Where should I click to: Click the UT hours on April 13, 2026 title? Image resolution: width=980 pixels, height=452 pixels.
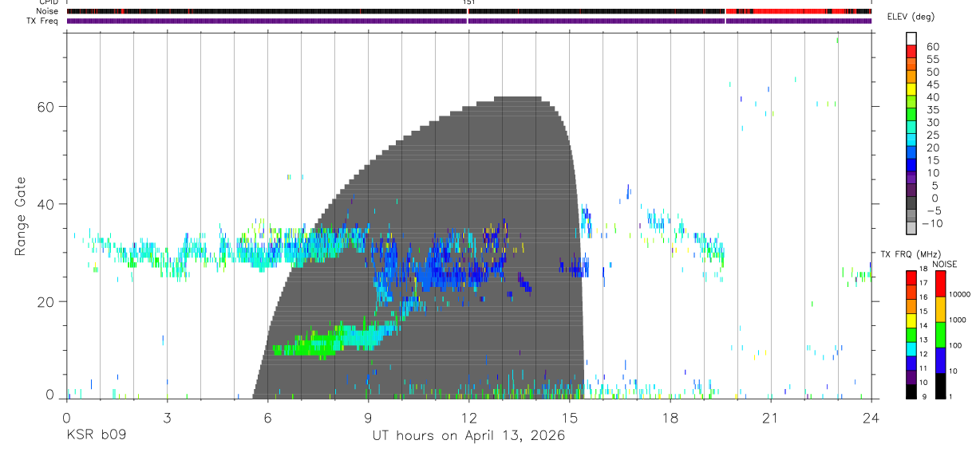point(468,435)
